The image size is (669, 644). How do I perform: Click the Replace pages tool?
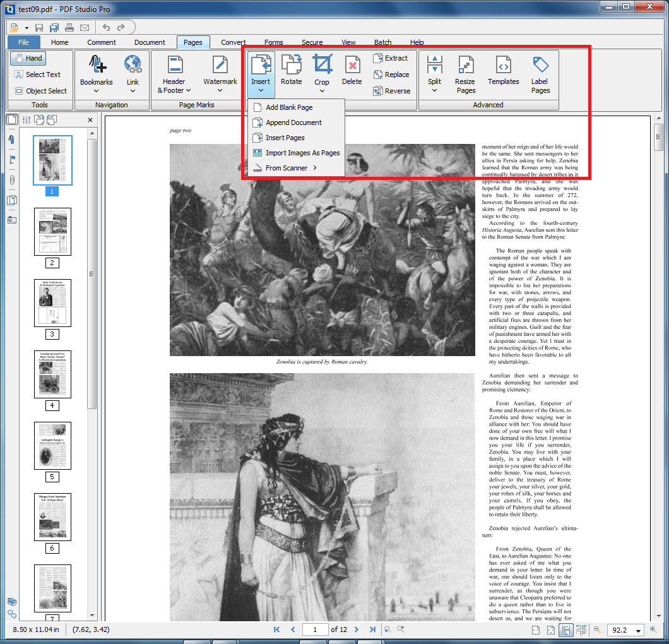(391, 75)
